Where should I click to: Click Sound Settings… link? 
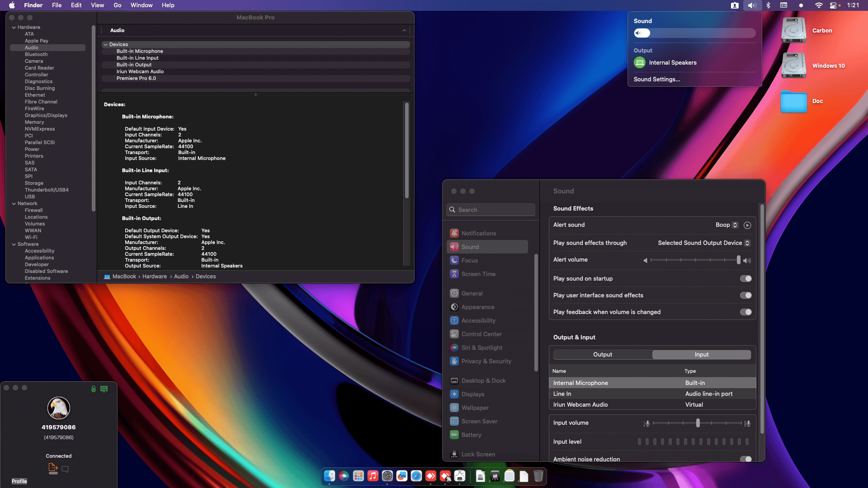(x=656, y=80)
